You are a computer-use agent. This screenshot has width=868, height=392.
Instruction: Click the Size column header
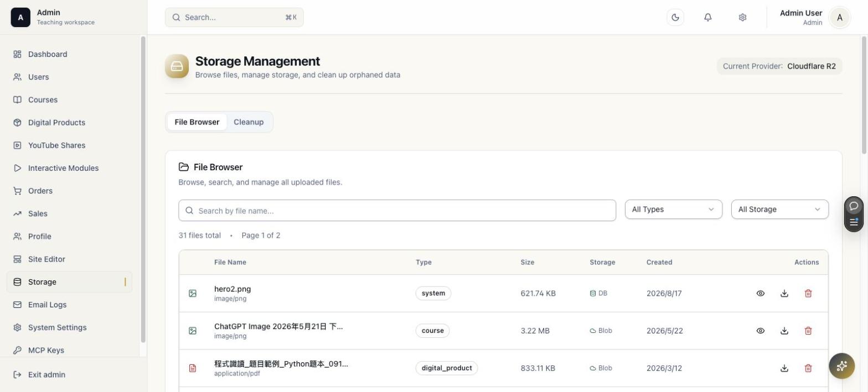coord(527,262)
